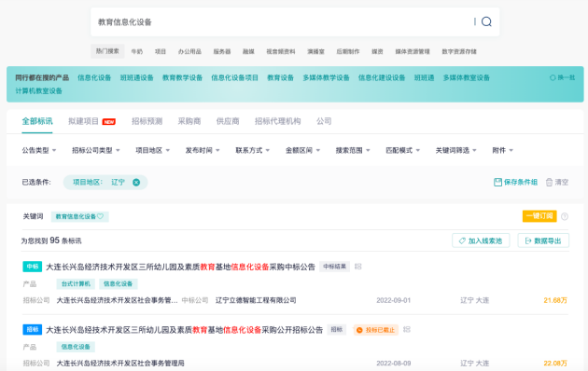Open the 发布时间 dropdown
This screenshot has width=588, height=371.
pos(203,150)
